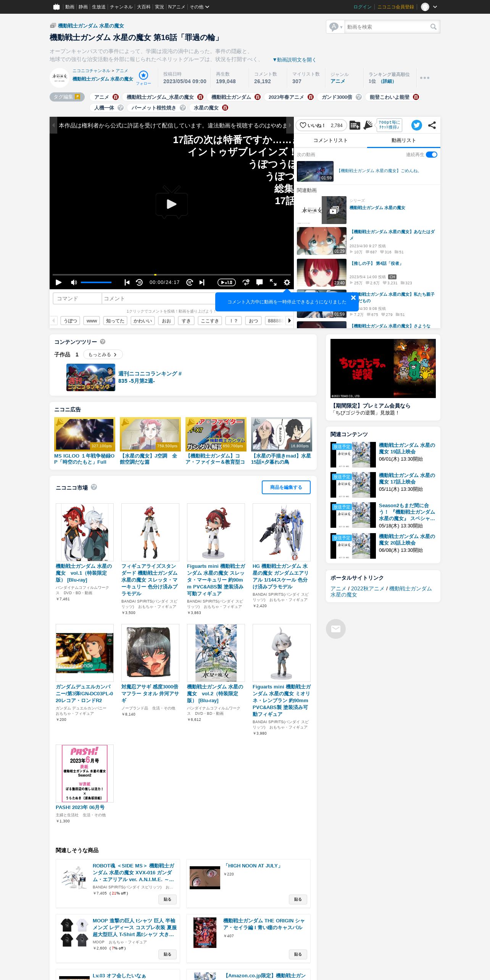Click 貼る for the ROBOT魂 product
490x980 pixels.
coord(168,899)
